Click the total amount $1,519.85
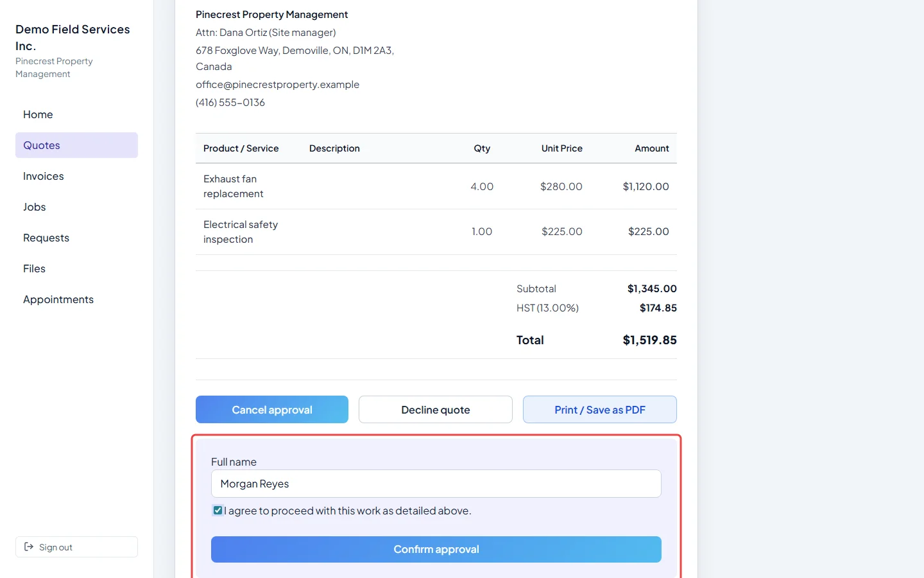The width and height of the screenshot is (924, 578). tap(649, 340)
